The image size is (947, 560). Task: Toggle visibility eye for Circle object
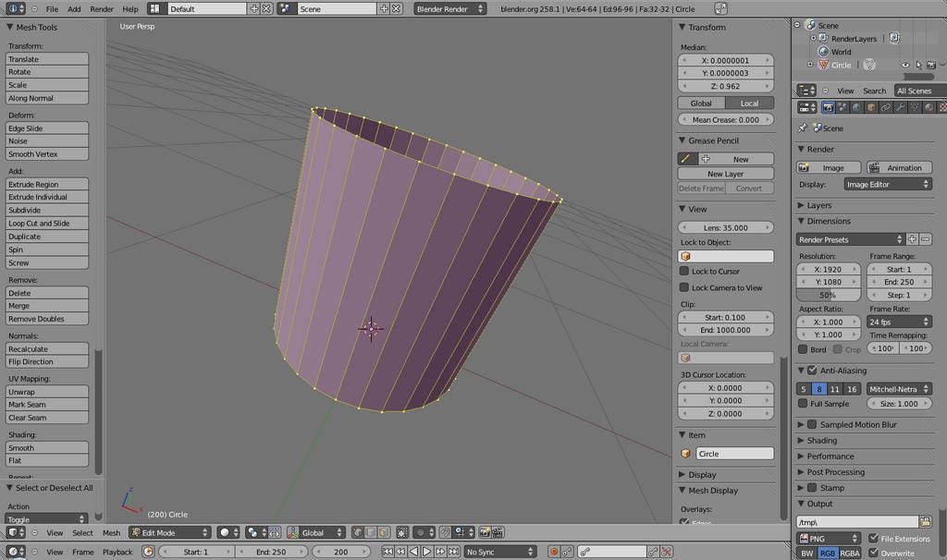[906, 65]
